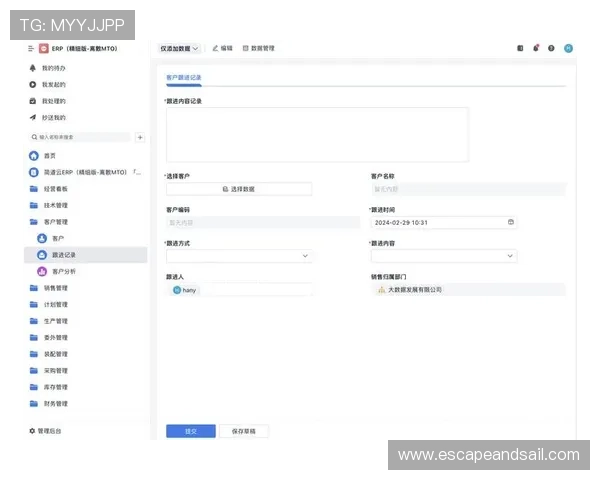Expand the 生产管理 folder
Screen dimensions: 600x480
[x=49, y=321]
